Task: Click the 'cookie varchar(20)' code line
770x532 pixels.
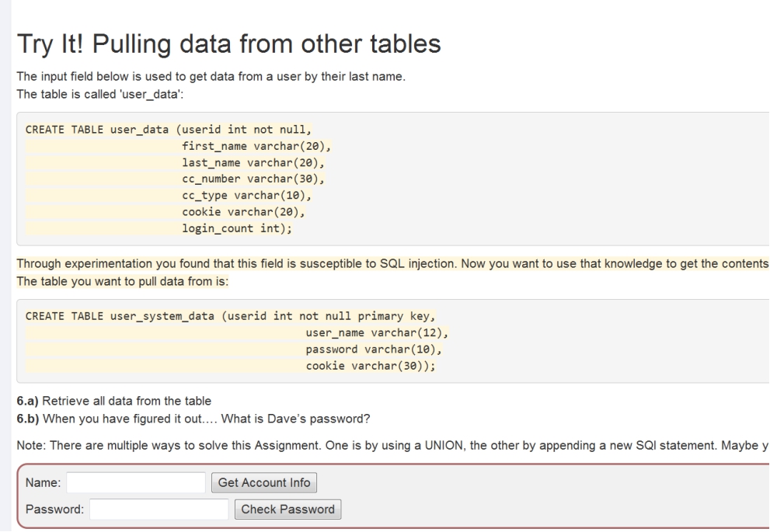Action: point(242,211)
